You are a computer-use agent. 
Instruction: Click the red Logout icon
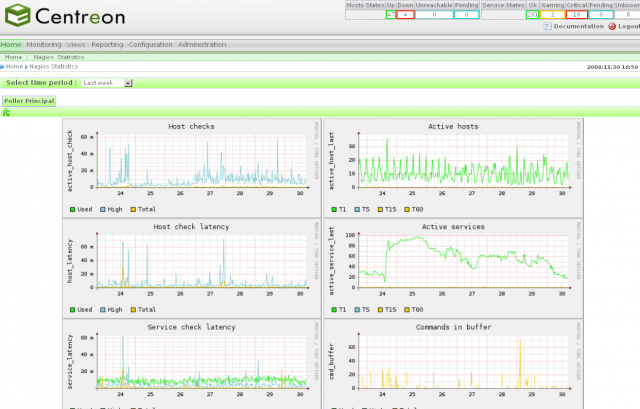612,26
